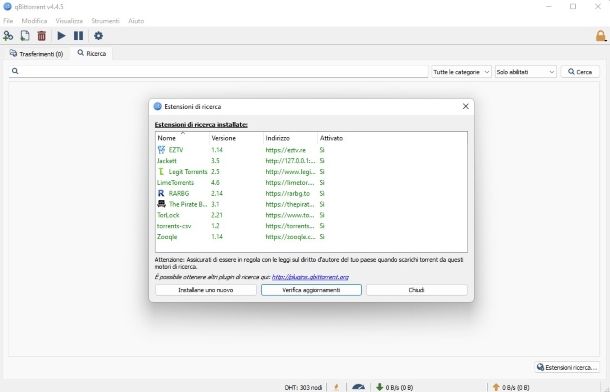The width and height of the screenshot is (610, 392).
Task: Click DHT: 303 nodi status text
Action: tap(303, 387)
